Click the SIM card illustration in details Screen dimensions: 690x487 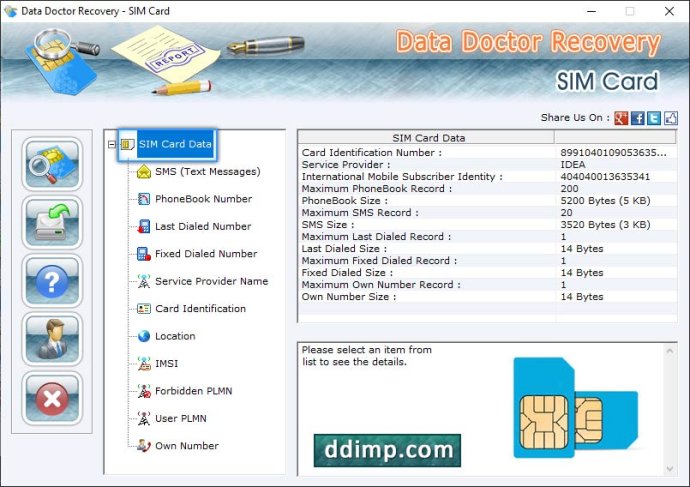tap(575, 407)
